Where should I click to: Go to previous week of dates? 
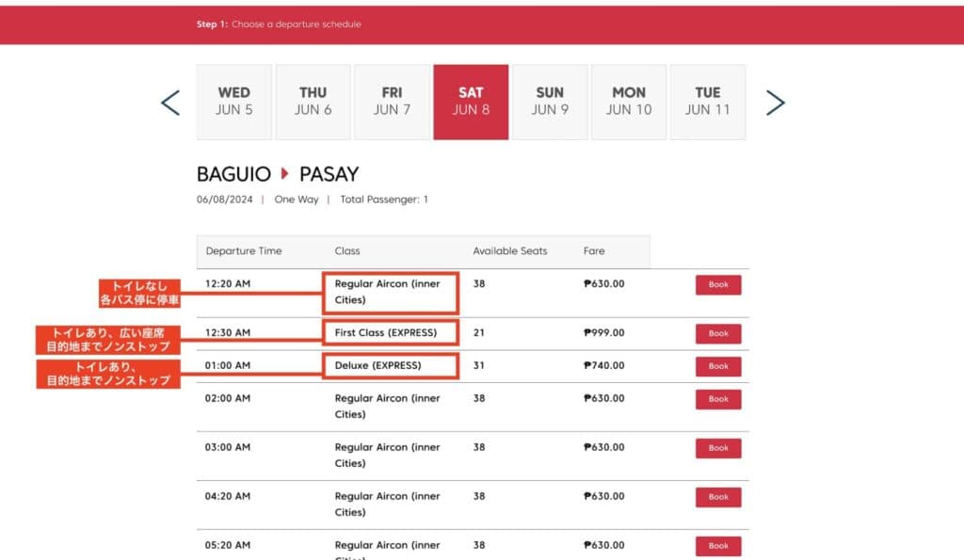click(170, 103)
